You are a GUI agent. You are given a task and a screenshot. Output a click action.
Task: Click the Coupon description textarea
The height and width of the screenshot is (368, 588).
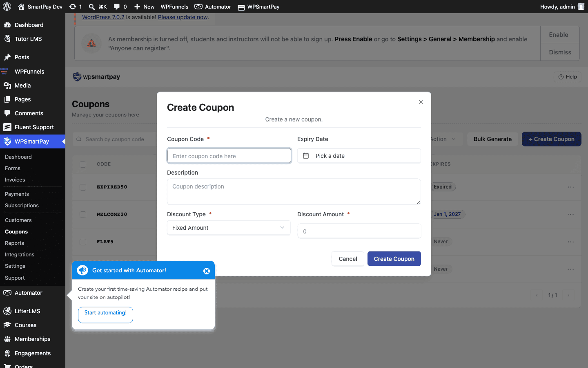294,191
